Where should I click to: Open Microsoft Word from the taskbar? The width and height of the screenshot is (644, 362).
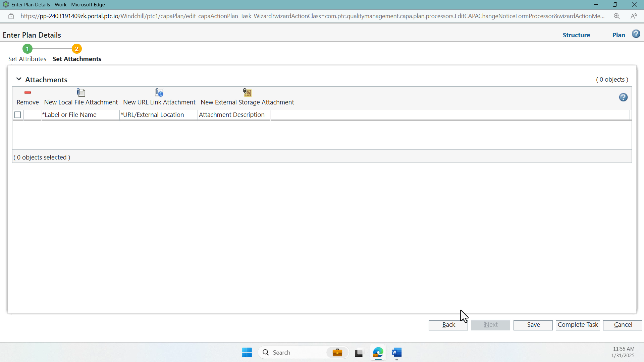[x=396, y=352]
